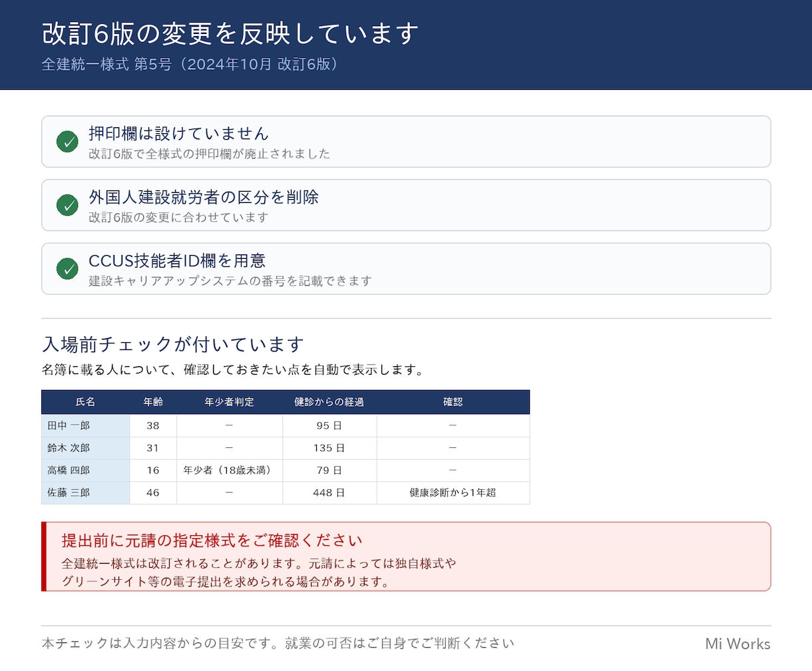Click the age value 16
Viewport: 812px width, 671px height.
(153, 471)
